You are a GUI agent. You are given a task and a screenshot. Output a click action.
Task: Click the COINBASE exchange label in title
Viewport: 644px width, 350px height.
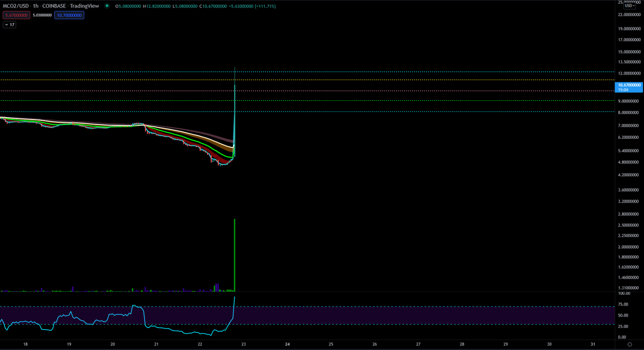[54, 6]
